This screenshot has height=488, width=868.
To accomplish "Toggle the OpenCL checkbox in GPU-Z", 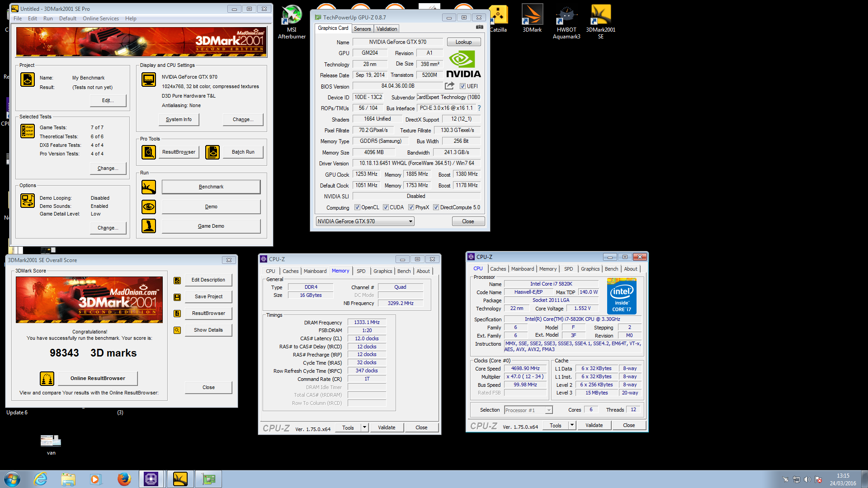I will click(x=357, y=207).
